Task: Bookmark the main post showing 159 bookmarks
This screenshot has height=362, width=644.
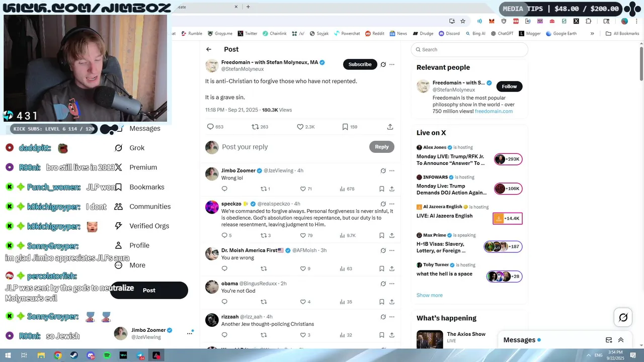Action: 345,127
